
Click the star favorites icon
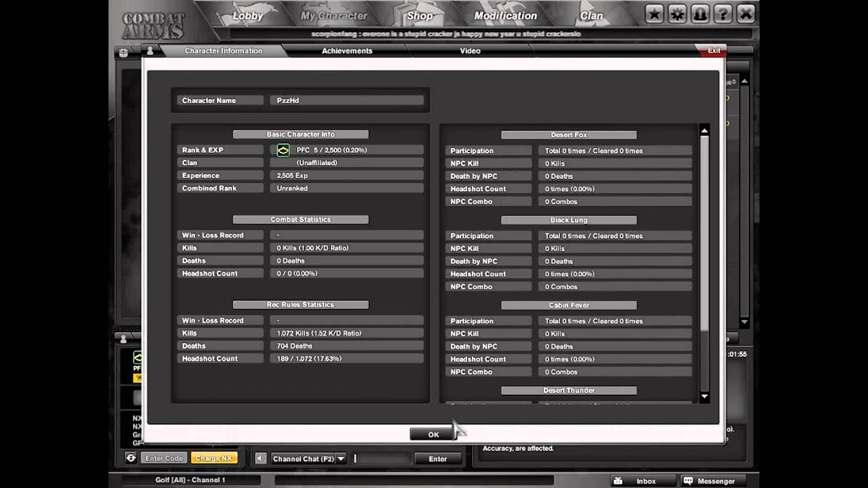654,14
